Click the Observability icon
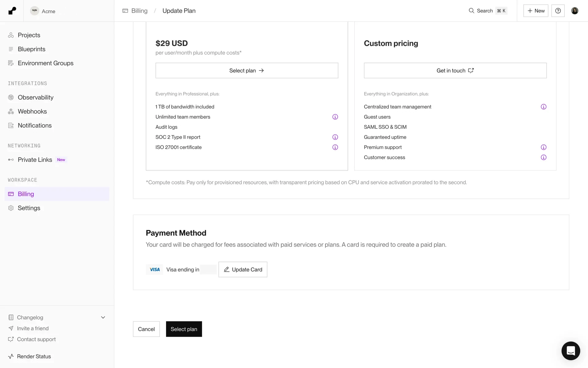This screenshot has height=368, width=588. coord(11,97)
